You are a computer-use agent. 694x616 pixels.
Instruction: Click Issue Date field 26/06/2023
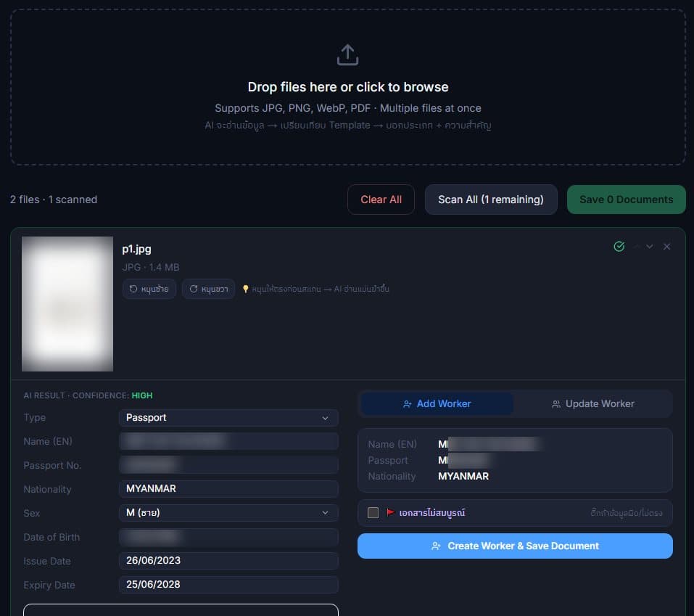(229, 560)
